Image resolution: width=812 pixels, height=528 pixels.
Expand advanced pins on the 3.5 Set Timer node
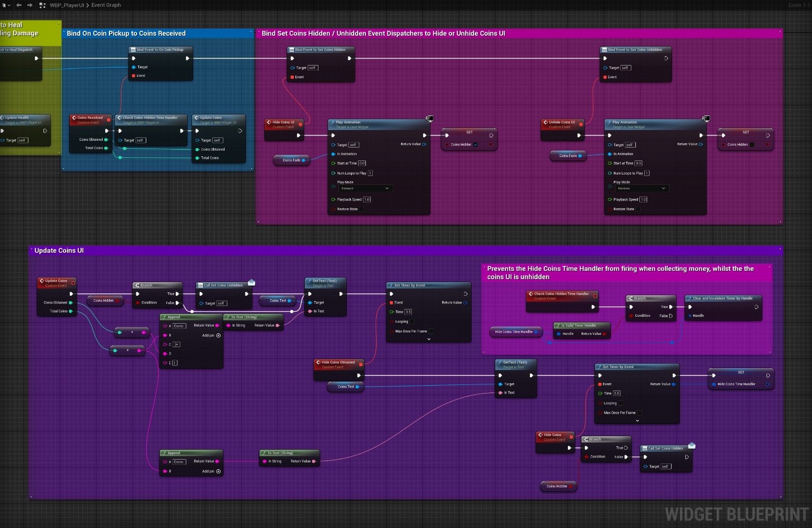click(429, 339)
